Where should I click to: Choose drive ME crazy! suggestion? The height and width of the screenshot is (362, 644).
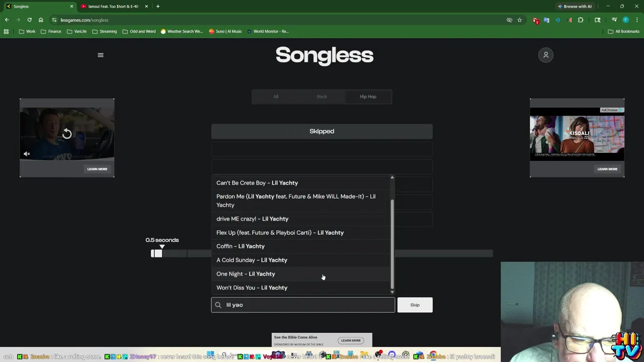click(x=300, y=219)
